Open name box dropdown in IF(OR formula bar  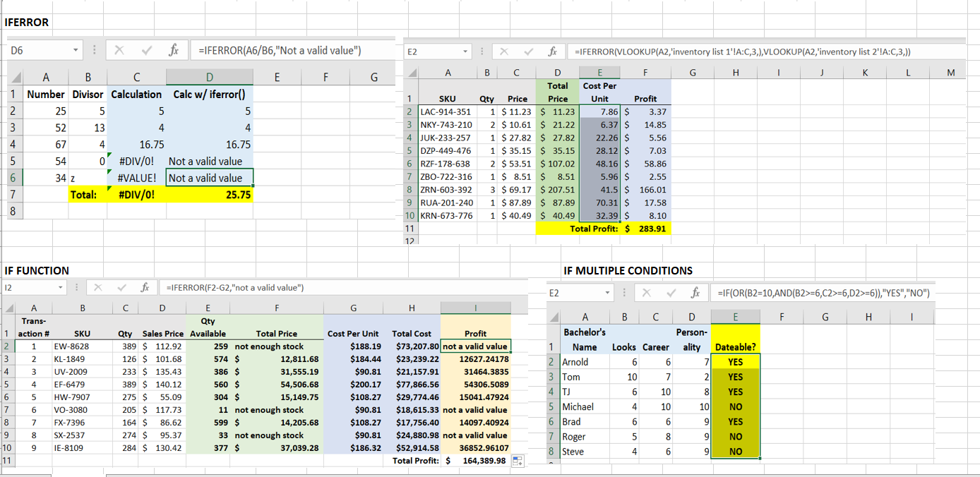(x=609, y=293)
